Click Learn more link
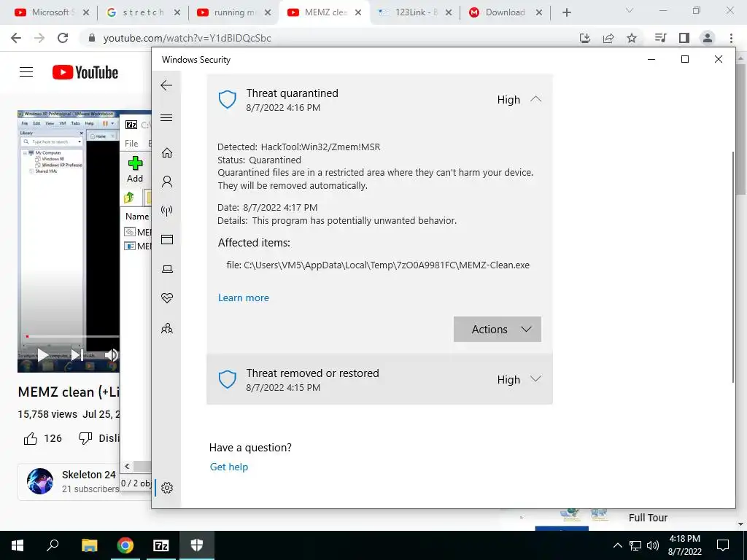This screenshot has height=560, width=747. (x=244, y=297)
